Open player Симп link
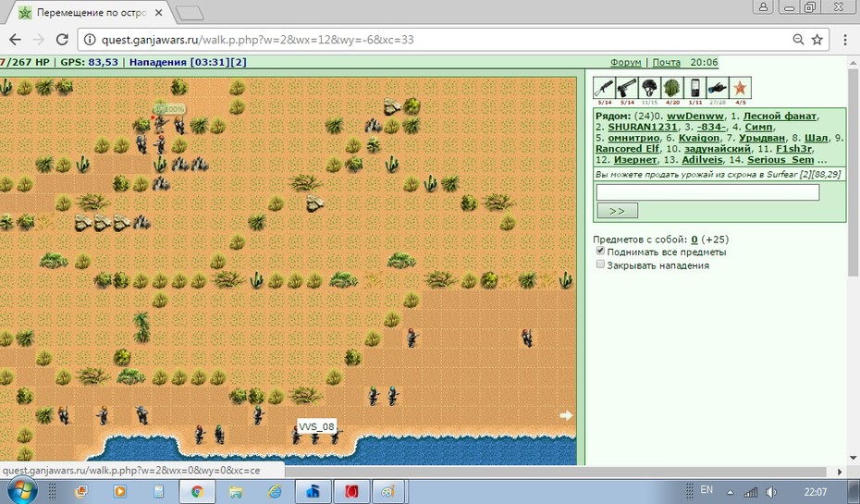860x504 pixels. click(x=758, y=128)
